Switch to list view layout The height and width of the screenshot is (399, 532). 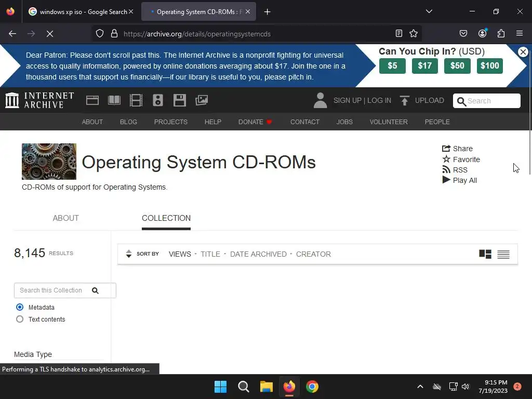pos(503,254)
